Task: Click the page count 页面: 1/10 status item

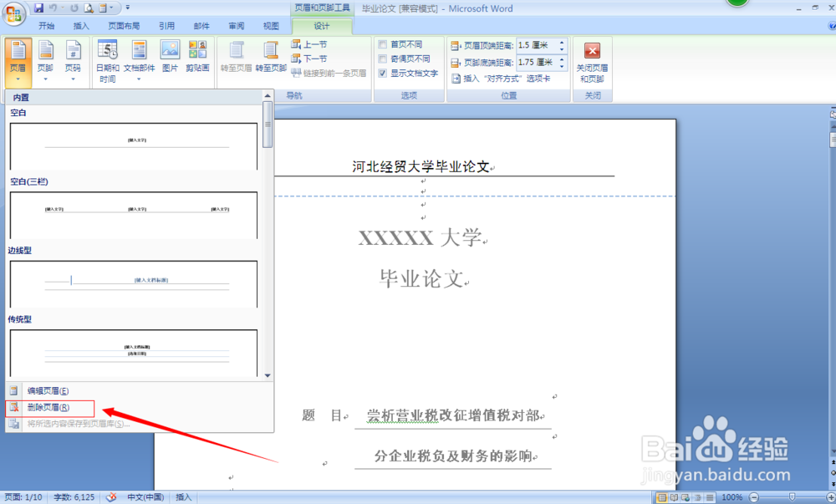Action: pyautogui.click(x=23, y=497)
